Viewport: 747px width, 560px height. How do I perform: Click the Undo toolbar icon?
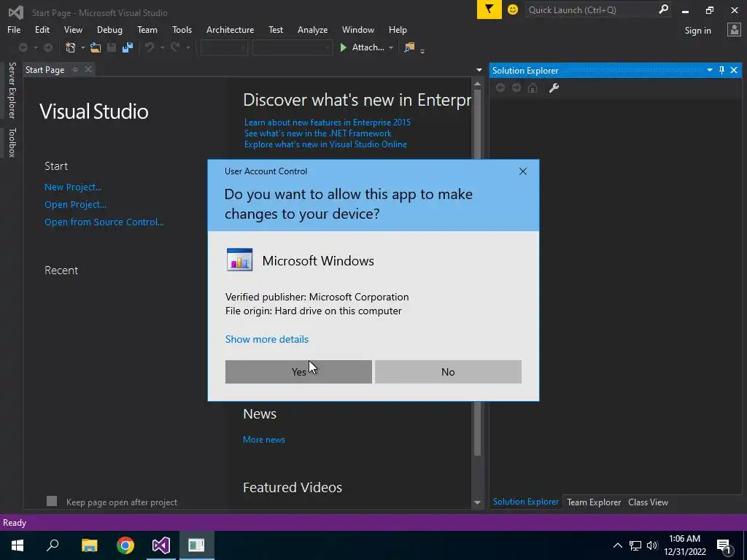[150, 47]
